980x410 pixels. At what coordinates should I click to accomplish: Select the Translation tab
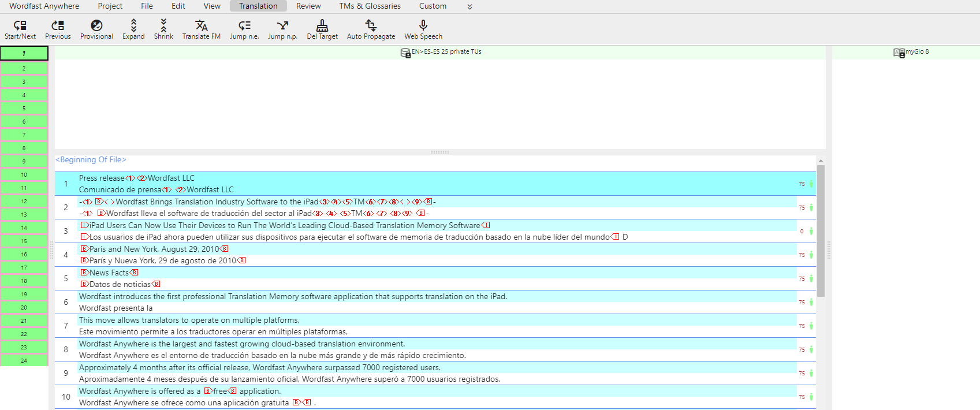(258, 6)
